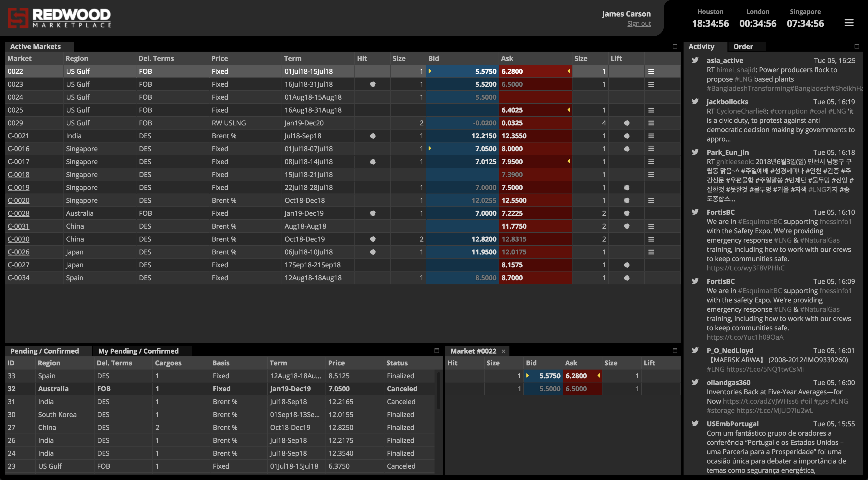Viewport: 868px width, 480px height.
Task: Open market link C-0034
Action: click(19, 278)
